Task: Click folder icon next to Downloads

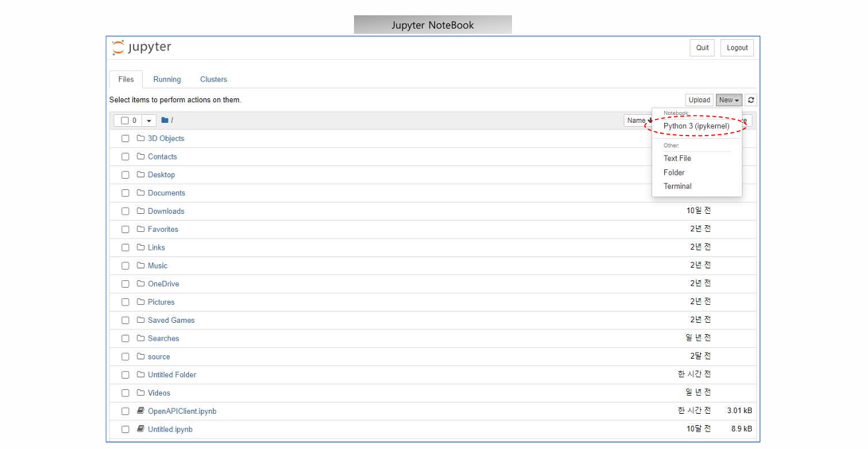Action: click(x=141, y=211)
